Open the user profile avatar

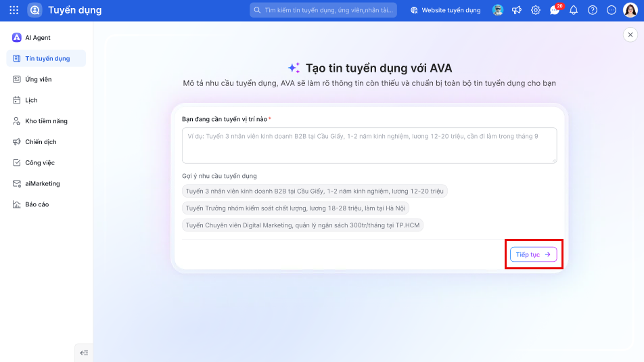pyautogui.click(x=630, y=10)
